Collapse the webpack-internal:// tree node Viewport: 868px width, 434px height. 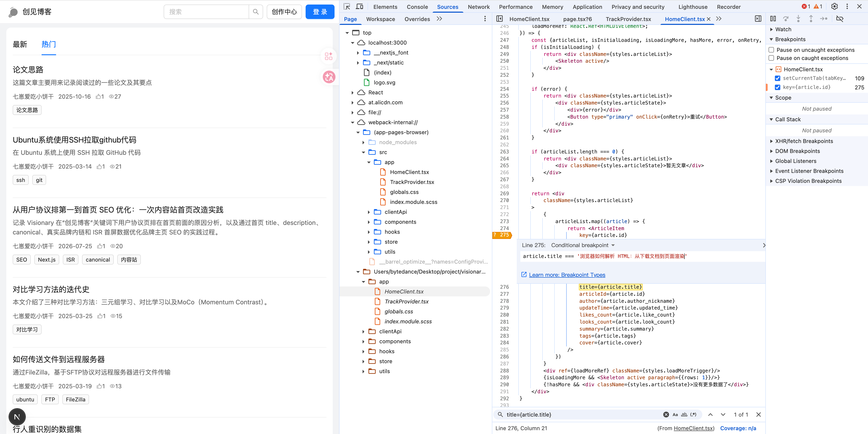tap(352, 123)
